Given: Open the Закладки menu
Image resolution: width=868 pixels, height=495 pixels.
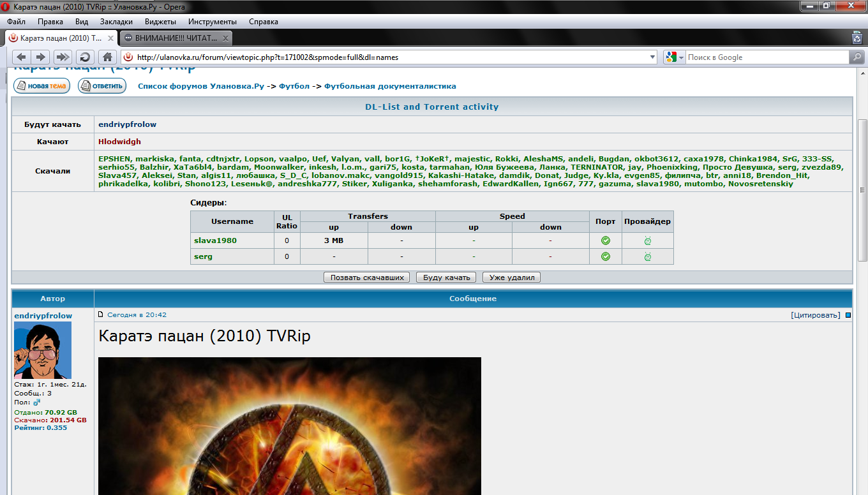Looking at the screenshot, I should [x=116, y=21].
